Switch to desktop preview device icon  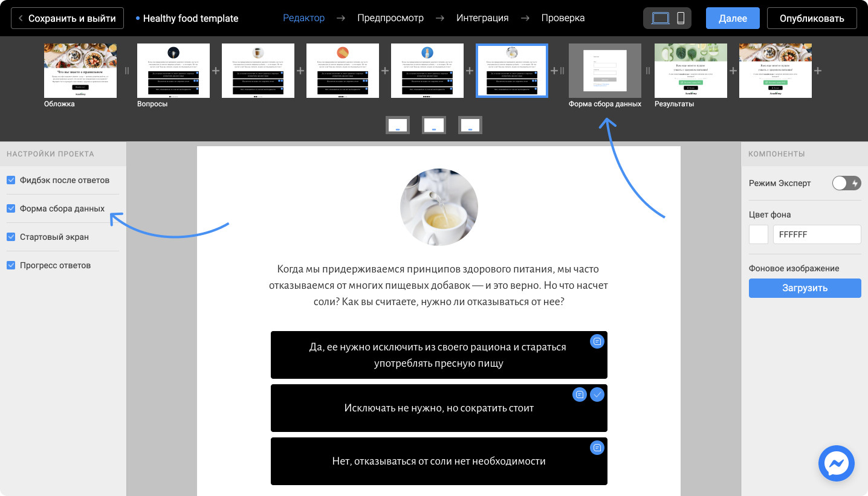tap(661, 18)
